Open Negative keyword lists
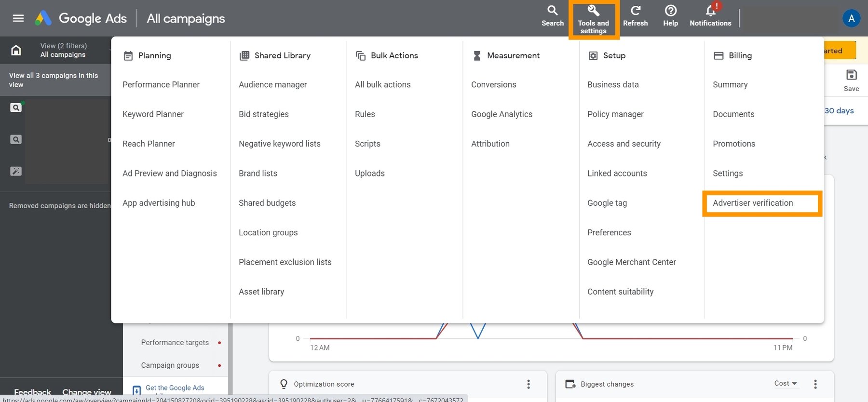Screen dimensions: 868x402 (x=280, y=144)
